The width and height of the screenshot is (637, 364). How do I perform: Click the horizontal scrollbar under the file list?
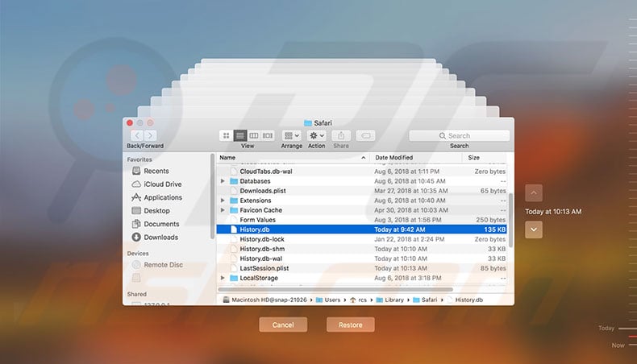click(335, 289)
